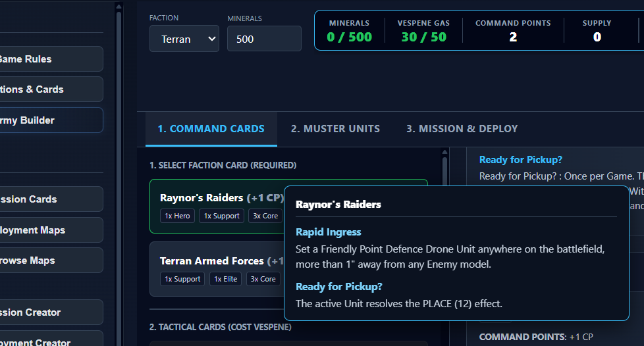Click the 1x Hero tag on Raynor's Raiders
The height and width of the screenshot is (346, 644).
click(177, 216)
